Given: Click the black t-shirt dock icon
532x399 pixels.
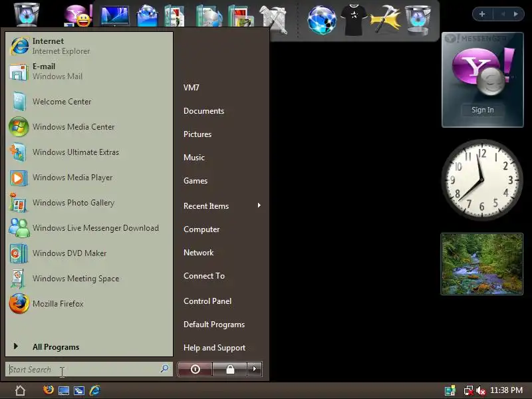Looking at the screenshot, I should coord(354,20).
